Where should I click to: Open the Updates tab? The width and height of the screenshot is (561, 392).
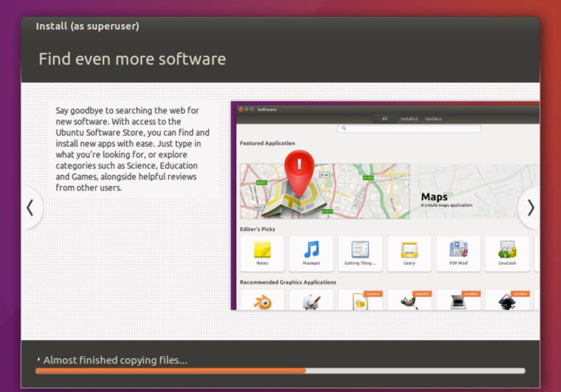[x=433, y=119]
